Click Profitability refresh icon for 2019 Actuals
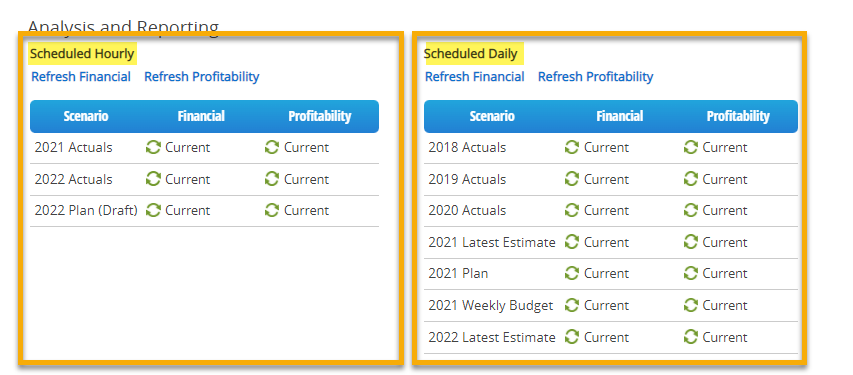This screenshot has height=375, width=853. [690, 179]
